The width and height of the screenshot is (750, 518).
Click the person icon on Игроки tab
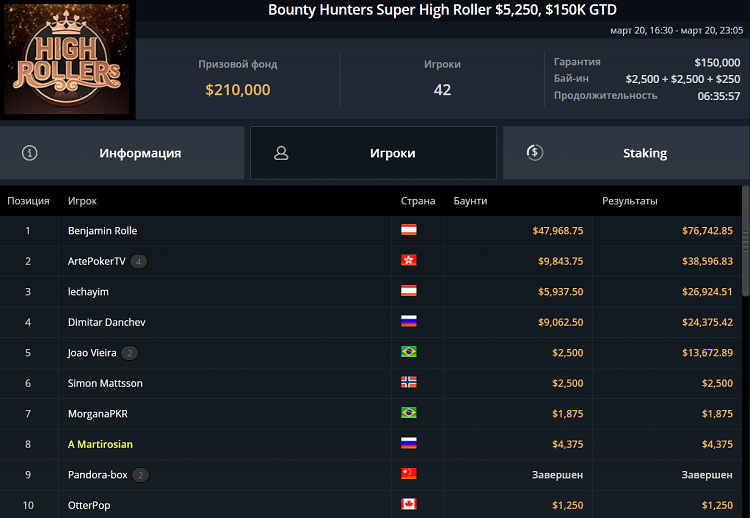click(x=281, y=153)
